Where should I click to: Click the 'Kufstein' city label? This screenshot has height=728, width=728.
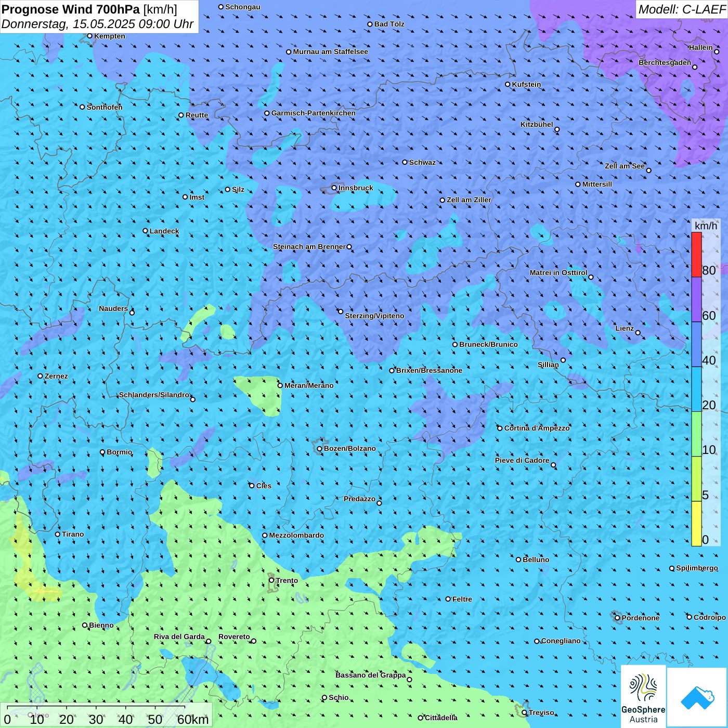coord(526,84)
